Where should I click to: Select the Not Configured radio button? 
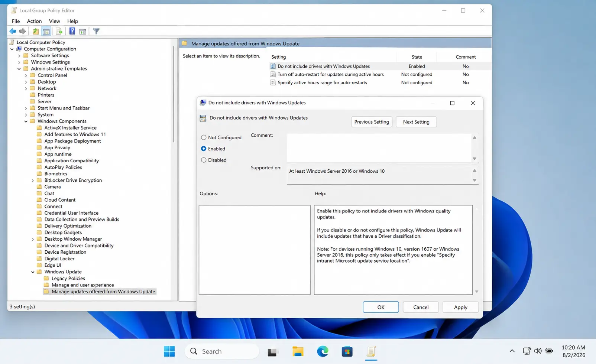(x=204, y=137)
